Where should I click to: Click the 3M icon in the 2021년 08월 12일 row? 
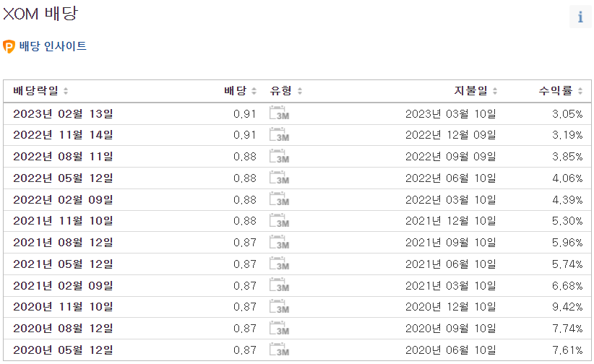[279, 243]
